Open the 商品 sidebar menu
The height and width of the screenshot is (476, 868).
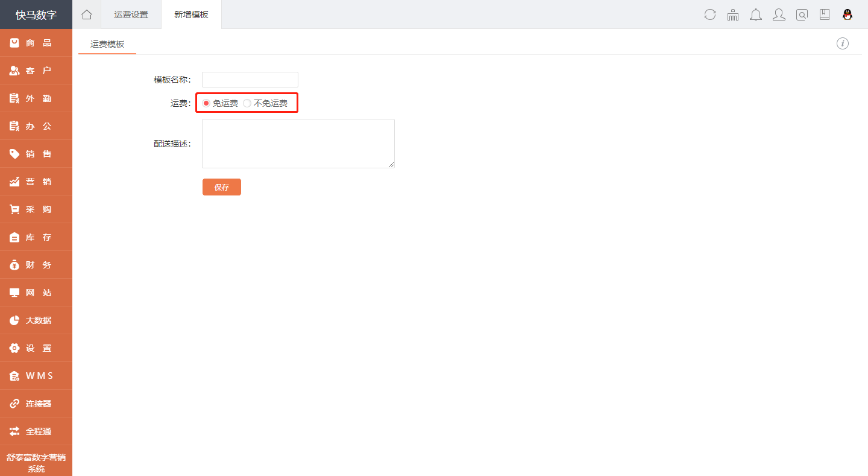(36, 43)
